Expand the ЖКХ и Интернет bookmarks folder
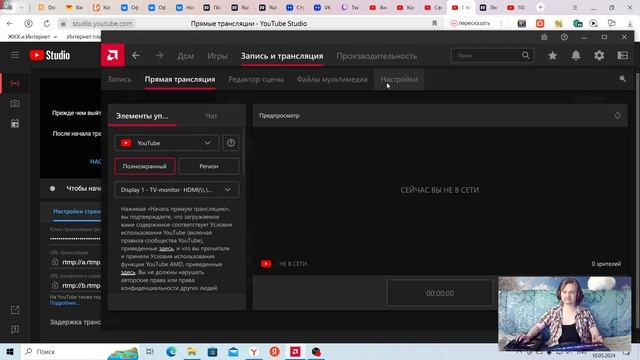640x360 pixels. tap(32, 37)
